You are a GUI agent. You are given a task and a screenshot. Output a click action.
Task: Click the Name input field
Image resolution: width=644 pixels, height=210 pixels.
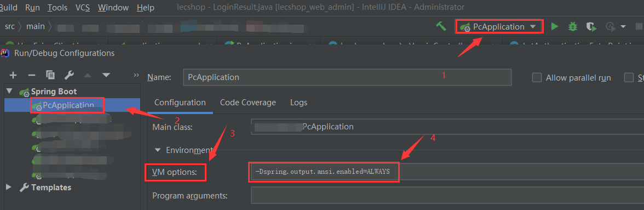(347, 77)
